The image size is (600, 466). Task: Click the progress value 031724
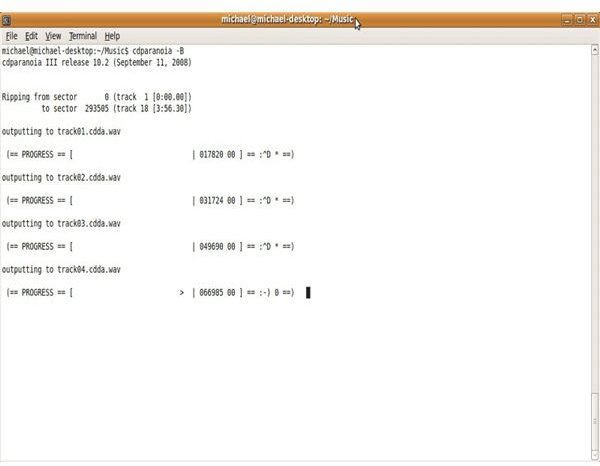click(x=211, y=200)
